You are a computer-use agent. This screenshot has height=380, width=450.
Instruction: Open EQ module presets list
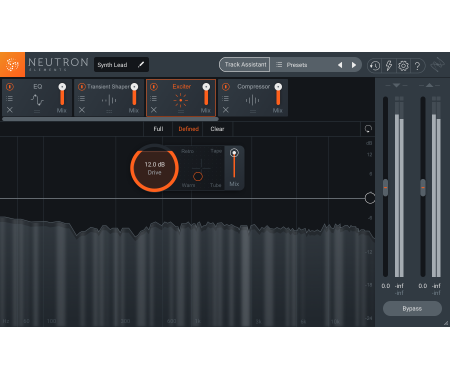click(10, 98)
